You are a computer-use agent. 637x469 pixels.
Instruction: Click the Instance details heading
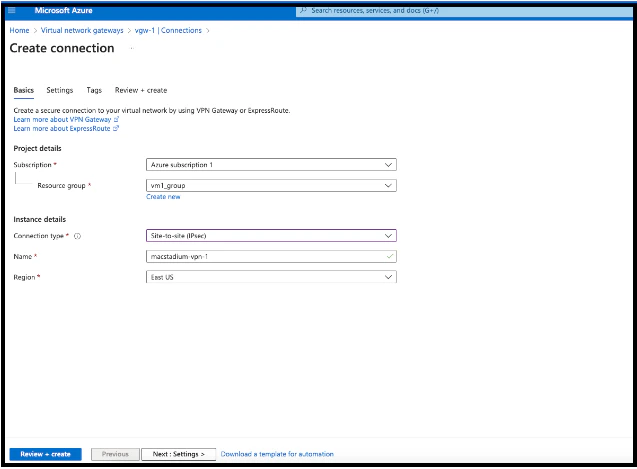coord(39,219)
